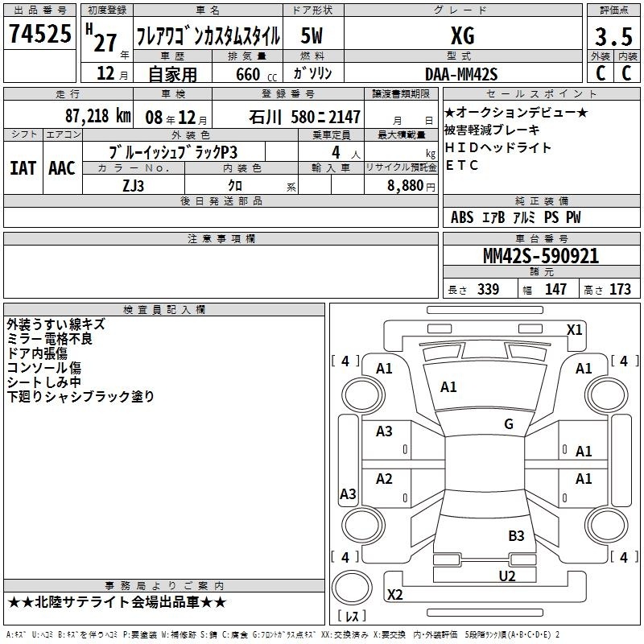Click the lot number 74525
This screenshot has height=644, width=644.
coord(39,35)
